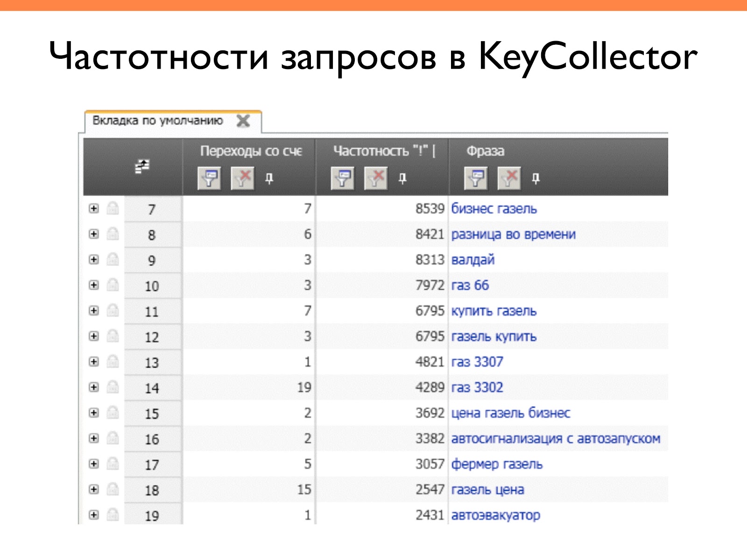Click the lock icon in row 13

click(x=113, y=361)
